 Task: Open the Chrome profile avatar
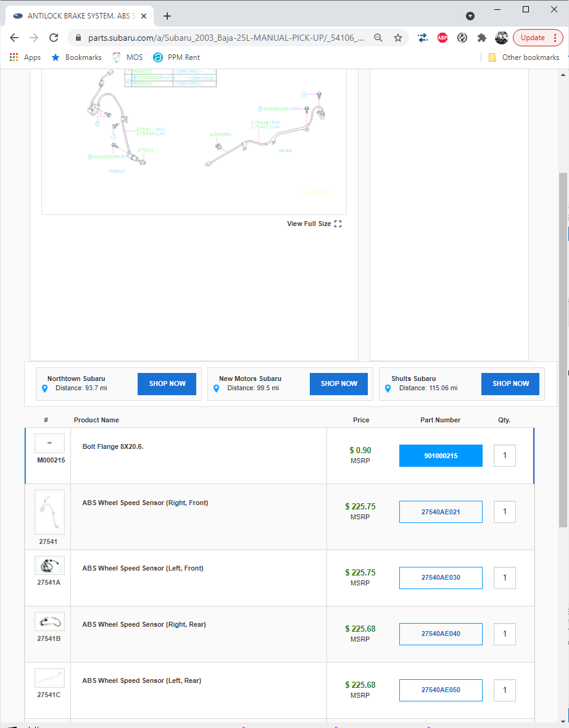[501, 38]
